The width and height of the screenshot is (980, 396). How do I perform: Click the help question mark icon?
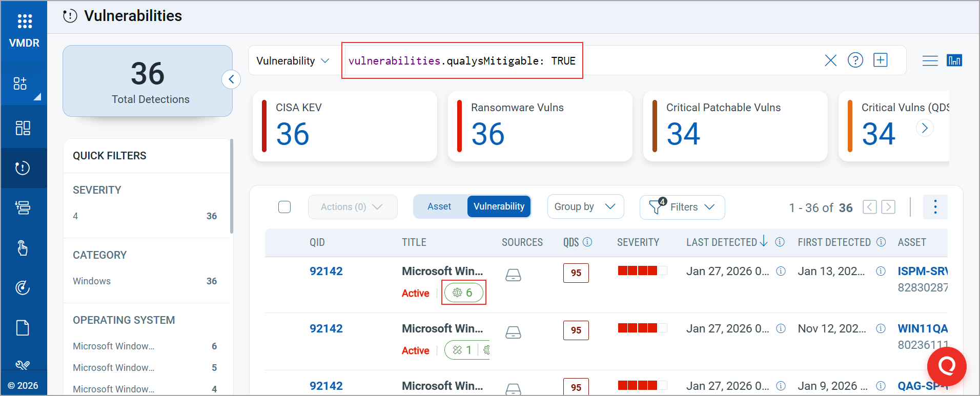tap(855, 60)
